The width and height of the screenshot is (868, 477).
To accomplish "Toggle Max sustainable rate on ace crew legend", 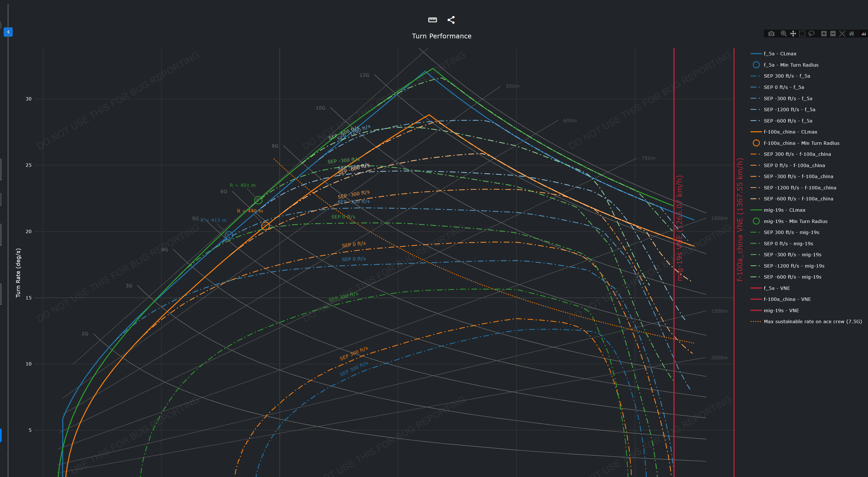I will [812, 322].
